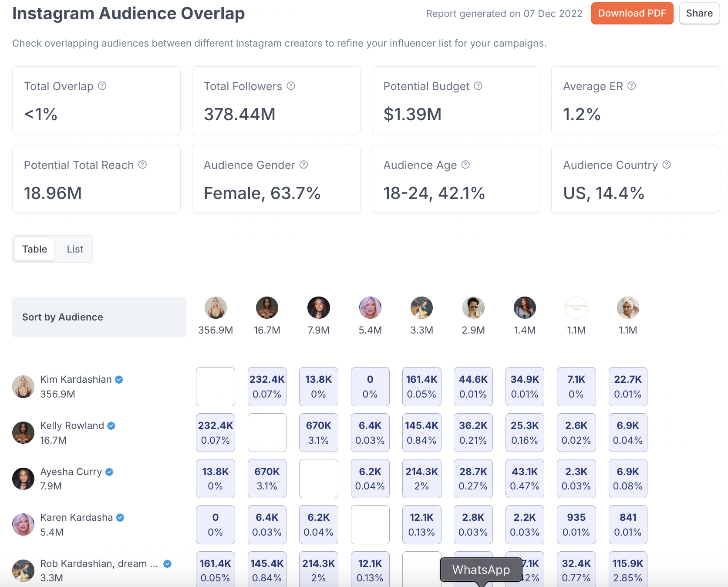
Task: Select the 36.2K 0.21% overlap cell
Action: [473, 433]
